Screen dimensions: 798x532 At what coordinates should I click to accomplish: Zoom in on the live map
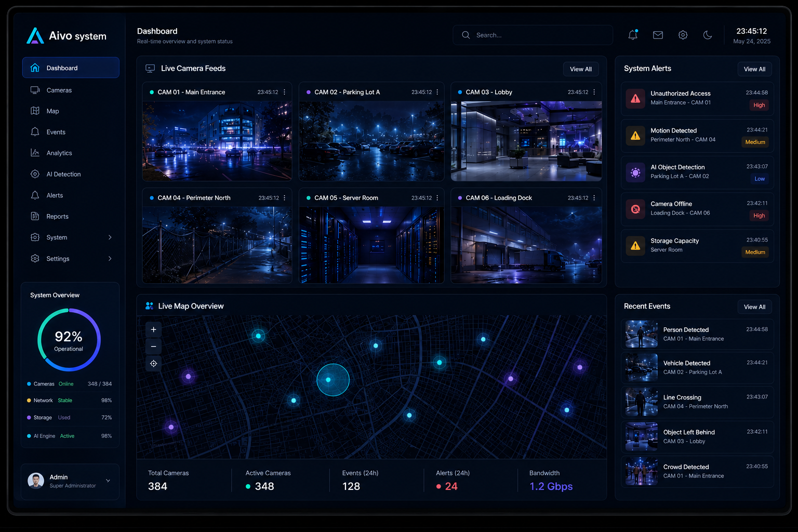coord(153,329)
